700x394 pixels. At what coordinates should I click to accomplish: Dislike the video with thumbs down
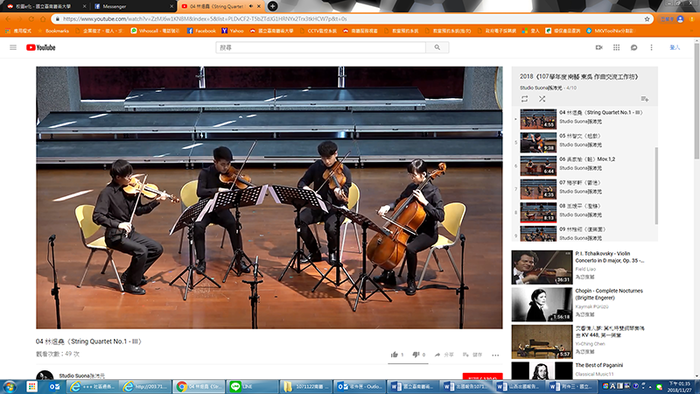pyautogui.click(x=419, y=355)
